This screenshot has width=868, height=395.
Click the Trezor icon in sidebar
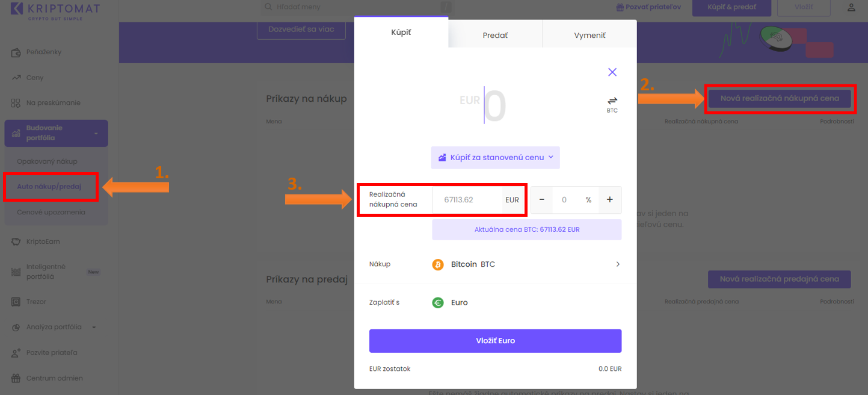click(x=16, y=302)
